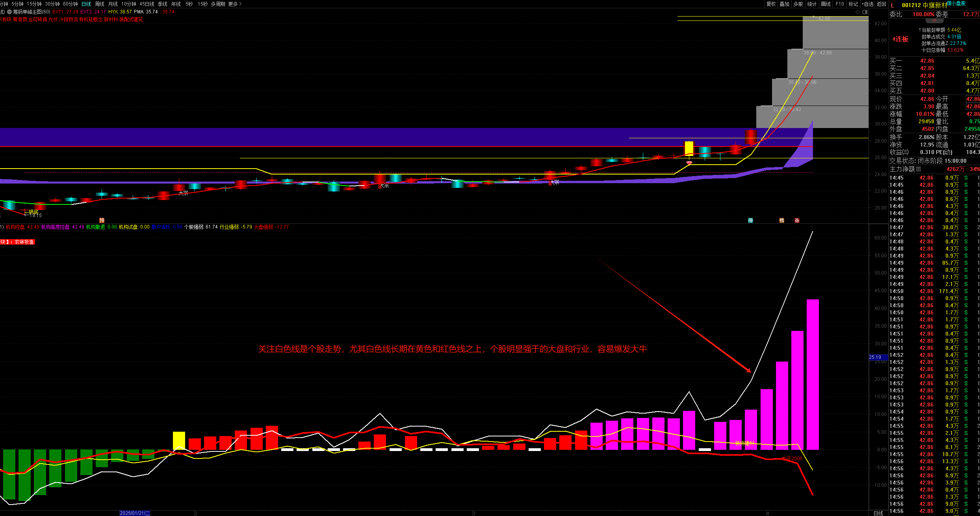The height and width of the screenshot is (516, 980).
Task: Toggle 复权 price adjustment
Action: (771, 4)
